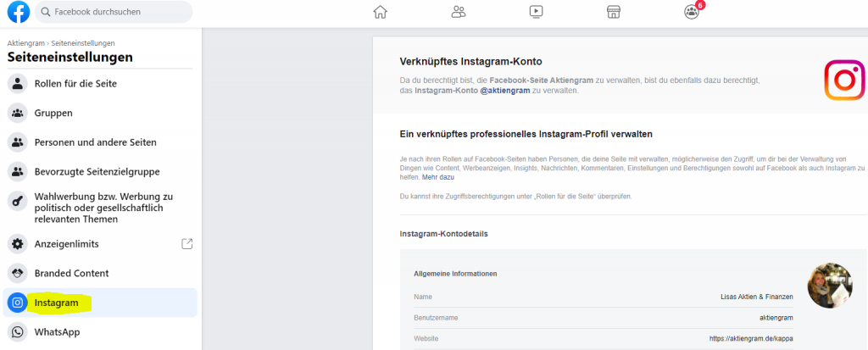Click the gear icon for Anzeigenlimits

pos(18,244)
